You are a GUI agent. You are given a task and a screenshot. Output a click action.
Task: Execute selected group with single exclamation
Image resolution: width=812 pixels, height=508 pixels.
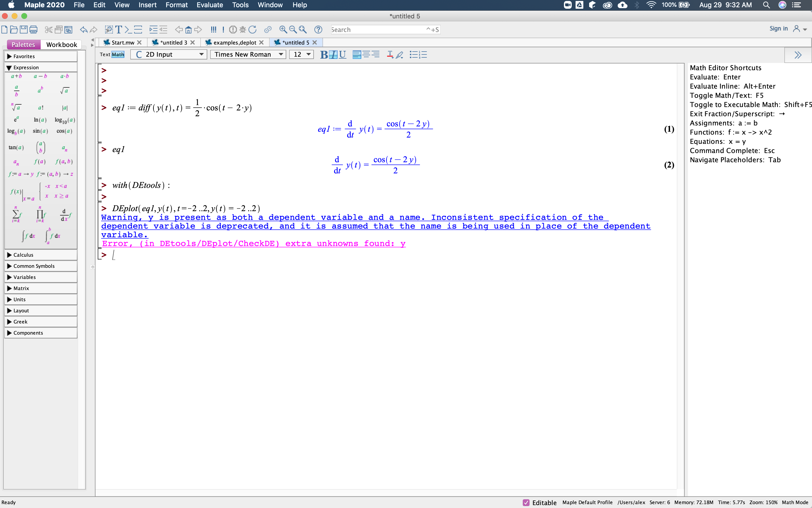223,30
